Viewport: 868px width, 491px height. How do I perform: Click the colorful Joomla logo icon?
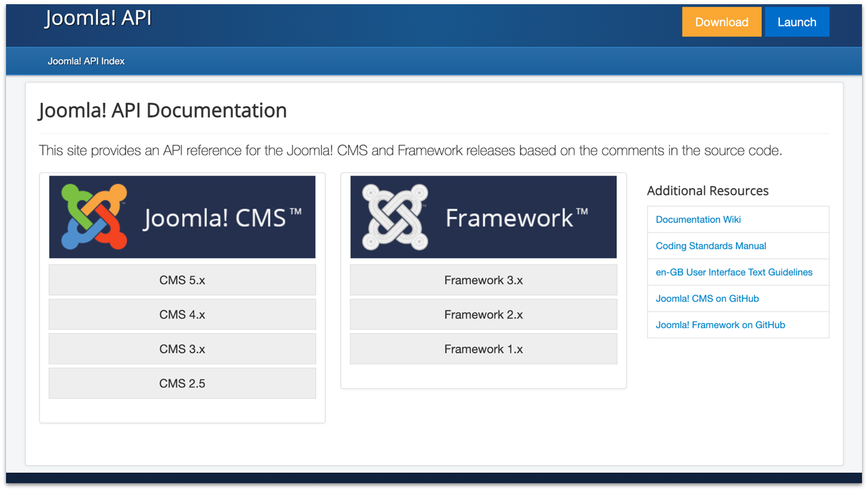pos(95,217)
